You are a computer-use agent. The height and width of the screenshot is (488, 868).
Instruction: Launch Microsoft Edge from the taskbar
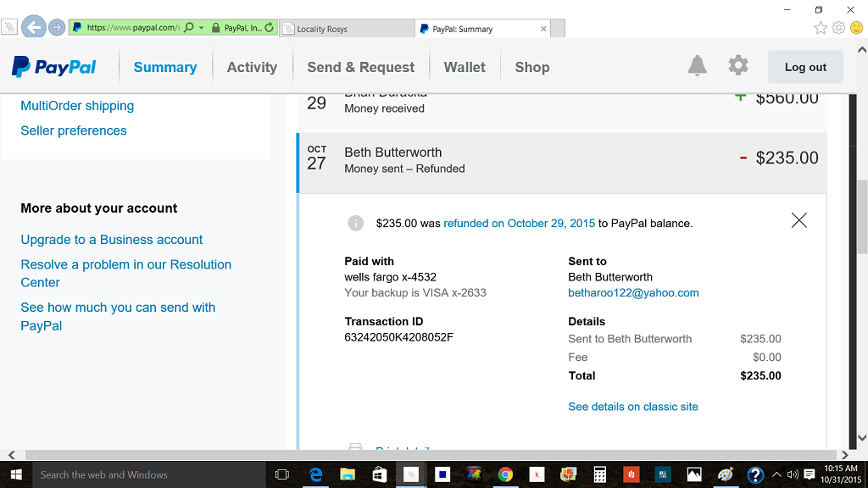315,474
